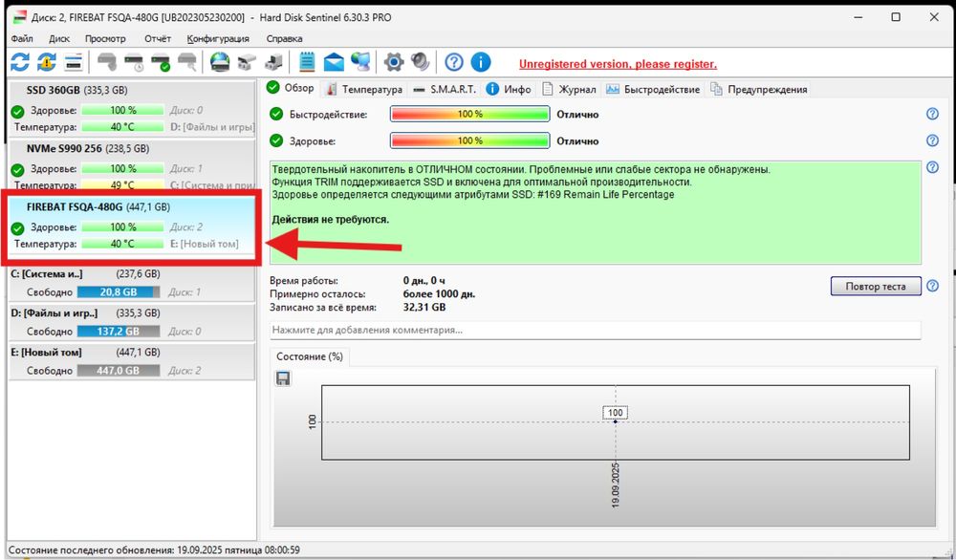956x560 pixels.
Task: Switch to the Температура tab
Action: pos(364,89)
